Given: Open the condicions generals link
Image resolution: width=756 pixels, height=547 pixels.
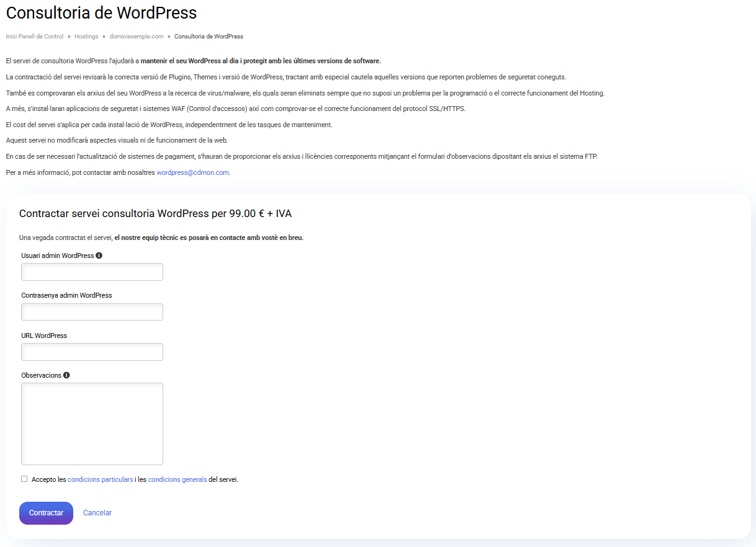Looking at the screenshot, I should pyautogui.click(x=178, y=479).
